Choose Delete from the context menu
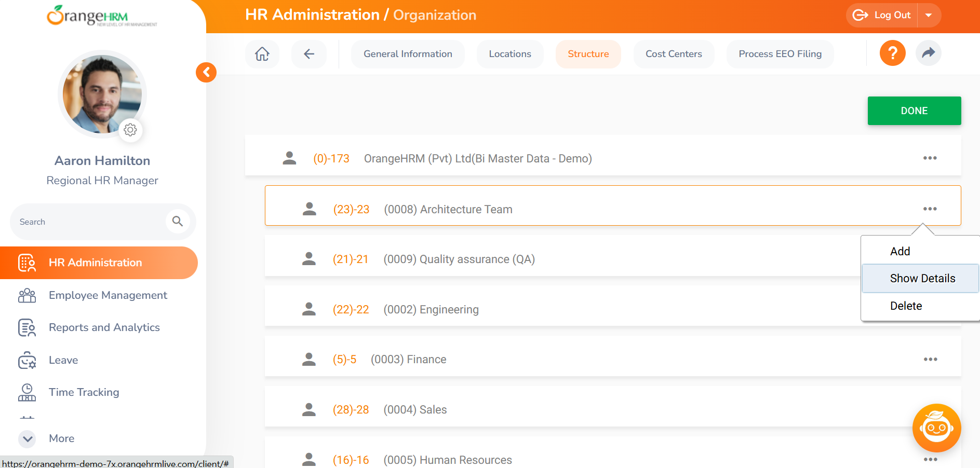Screen dimensions: 980x468 click(920, 306)
